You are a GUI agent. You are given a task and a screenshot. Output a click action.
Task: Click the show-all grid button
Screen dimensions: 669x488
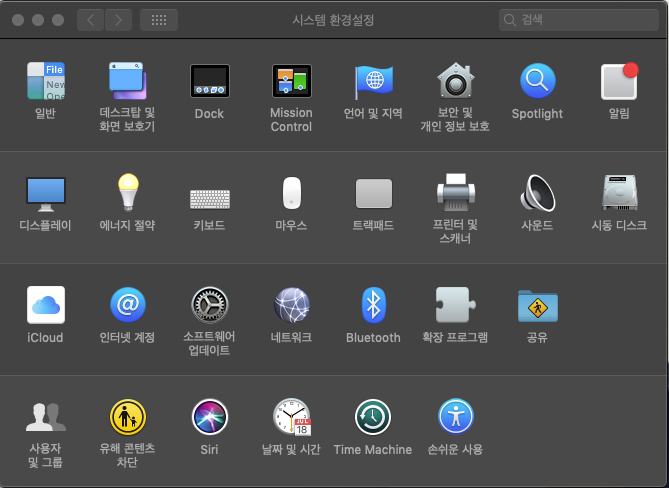[159, 20]
